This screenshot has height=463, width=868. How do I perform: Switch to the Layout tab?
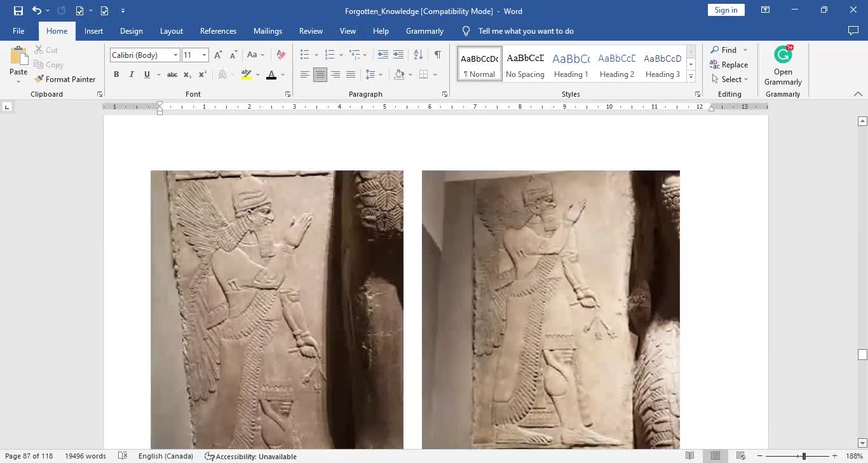tap(171, 31)
